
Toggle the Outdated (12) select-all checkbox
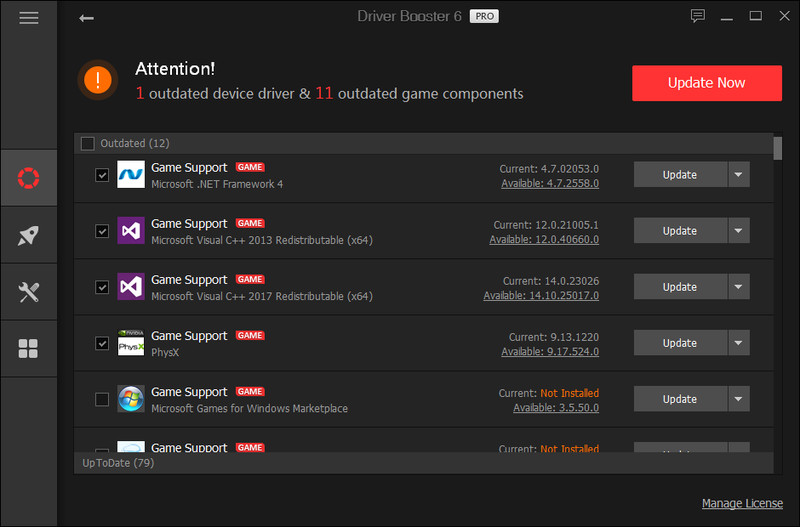tap(88, 143)
